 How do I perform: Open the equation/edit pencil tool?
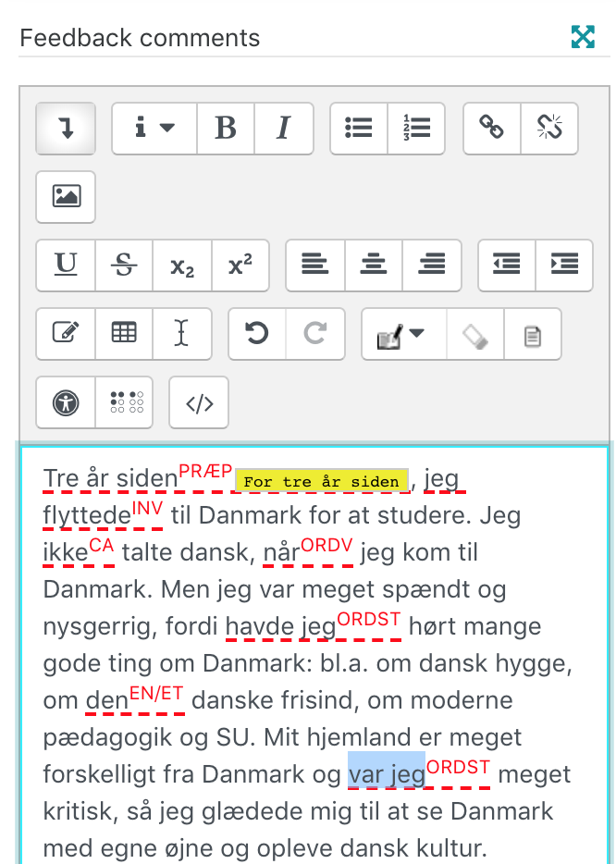pos(66,333)
